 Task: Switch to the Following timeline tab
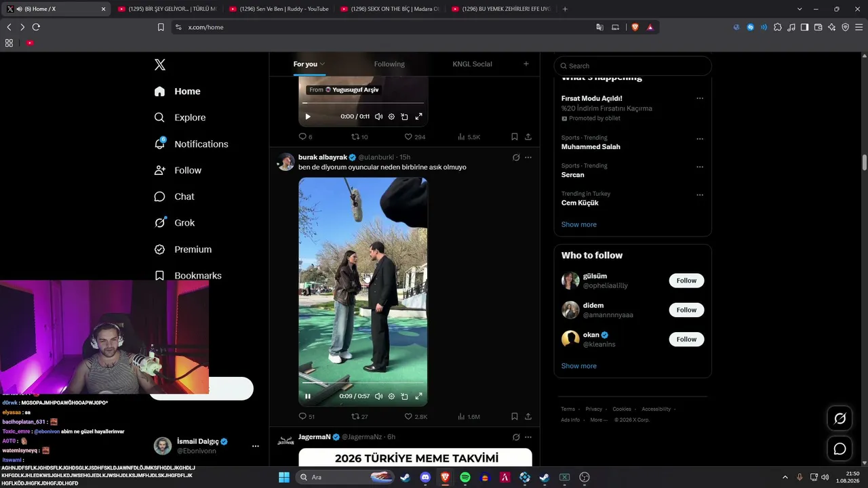(389, 64)
